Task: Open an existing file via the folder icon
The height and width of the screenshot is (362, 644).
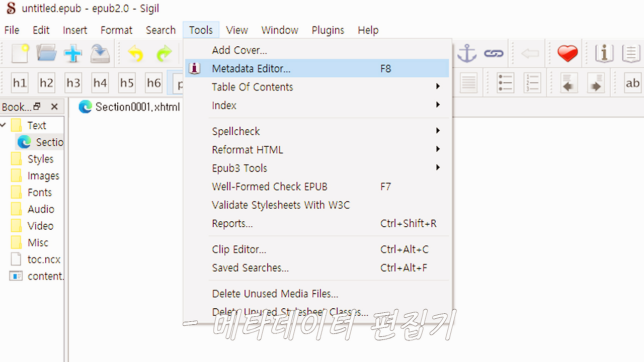Action: click(x=46, y=53)
